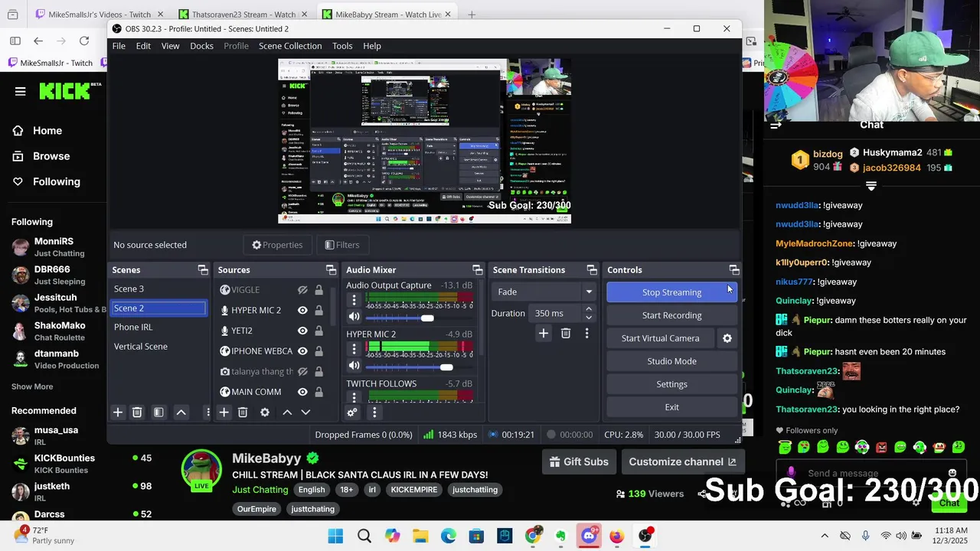
Task: Show the talanya thang source
Action: click(x=302, y=372)
